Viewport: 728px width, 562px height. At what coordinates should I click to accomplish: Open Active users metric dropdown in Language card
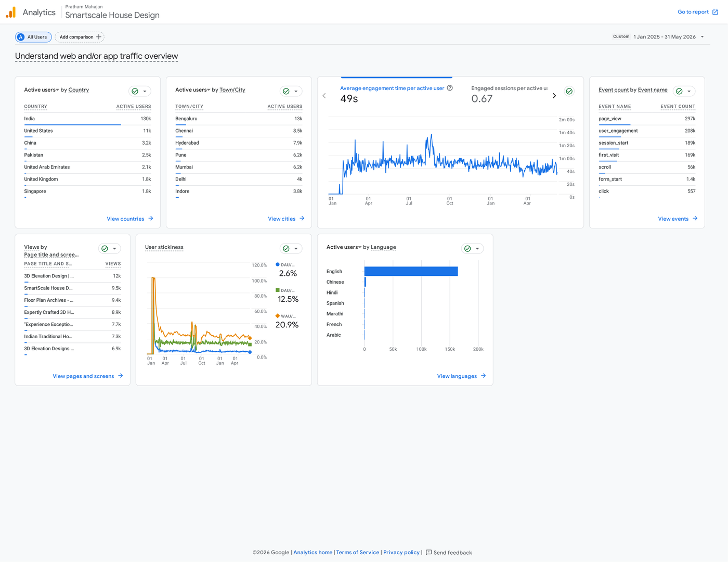344,247
